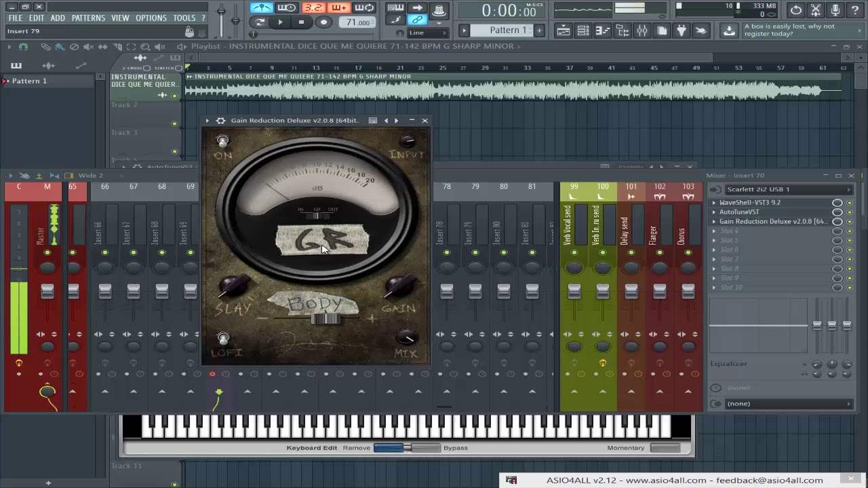Open Gain Reduction Deluxe mixer slot

(x=773, y=222)
